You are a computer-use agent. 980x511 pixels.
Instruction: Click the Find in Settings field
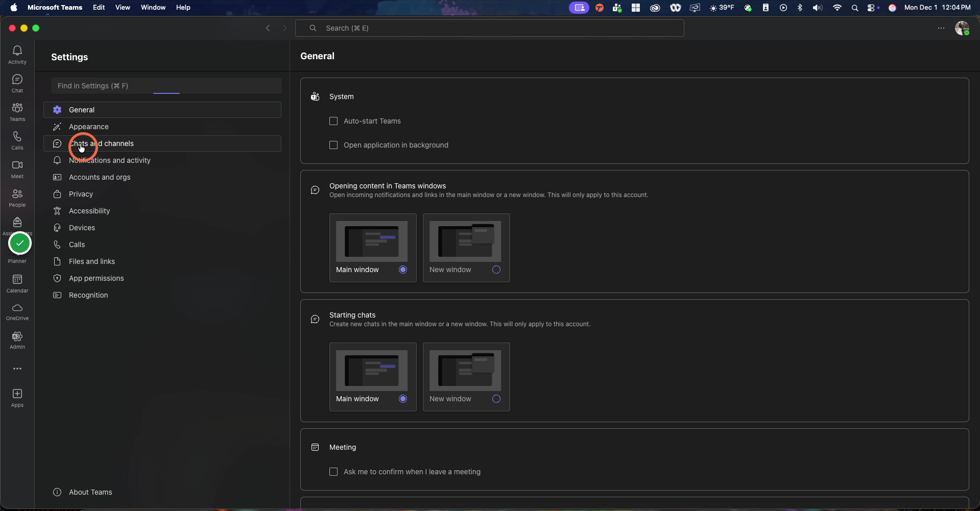166,86
